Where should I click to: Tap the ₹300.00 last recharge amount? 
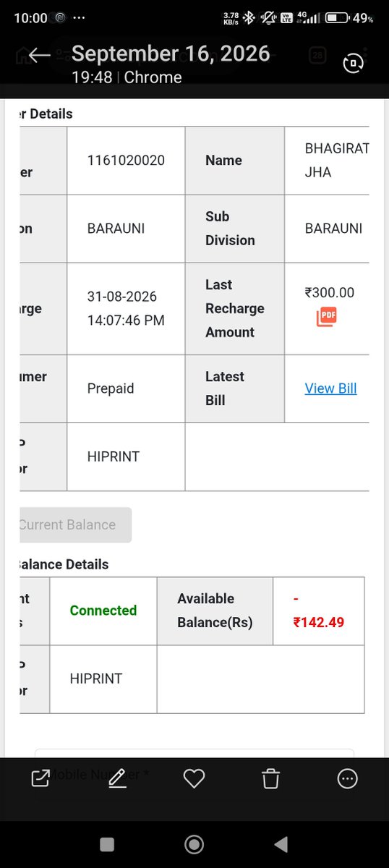pyautogui.click(x=330, y=293)
